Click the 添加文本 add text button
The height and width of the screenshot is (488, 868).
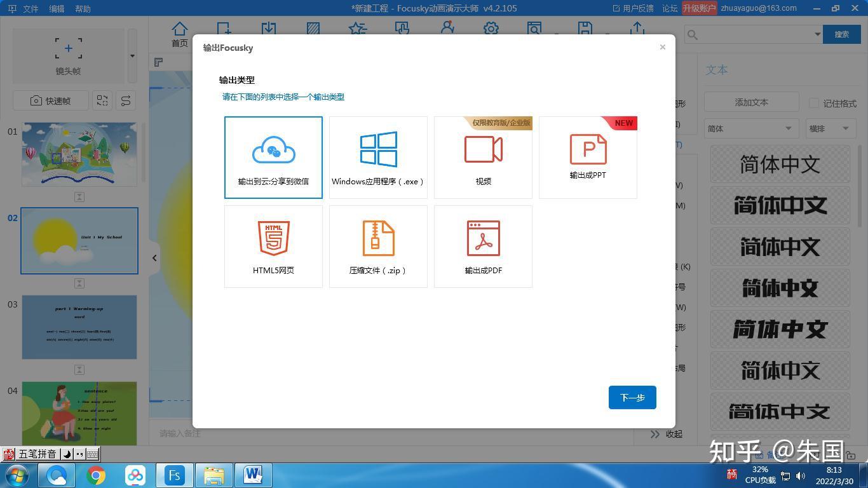click(752, 102)
